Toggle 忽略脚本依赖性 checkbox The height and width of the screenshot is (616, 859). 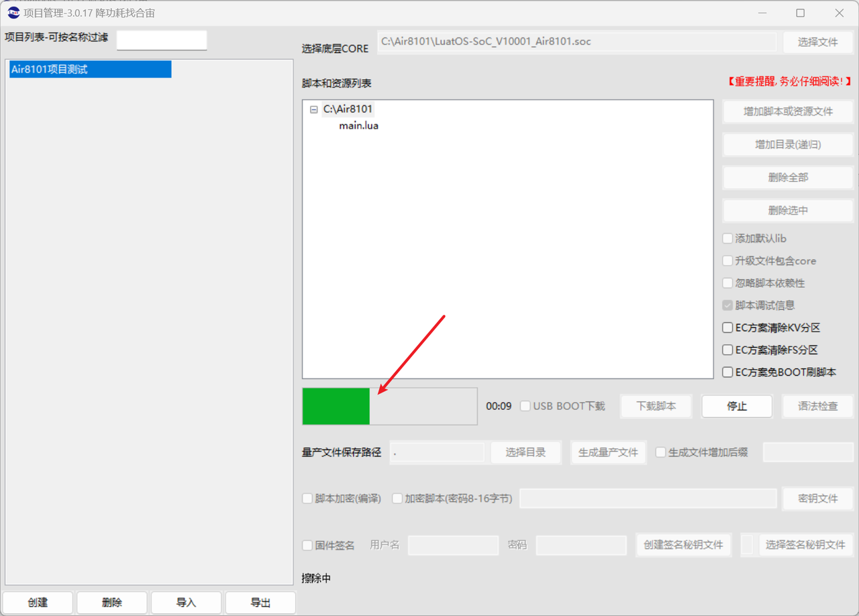point(727,283)
